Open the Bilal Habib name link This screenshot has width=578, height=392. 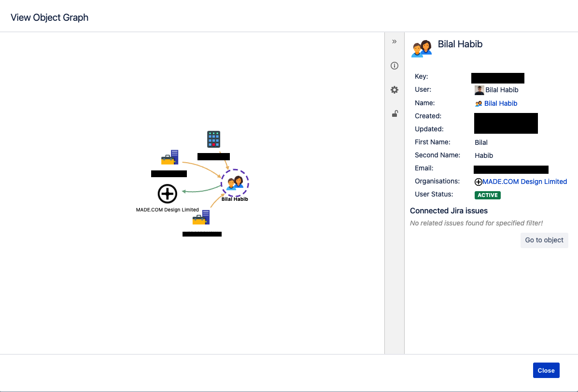coord(500,103)
